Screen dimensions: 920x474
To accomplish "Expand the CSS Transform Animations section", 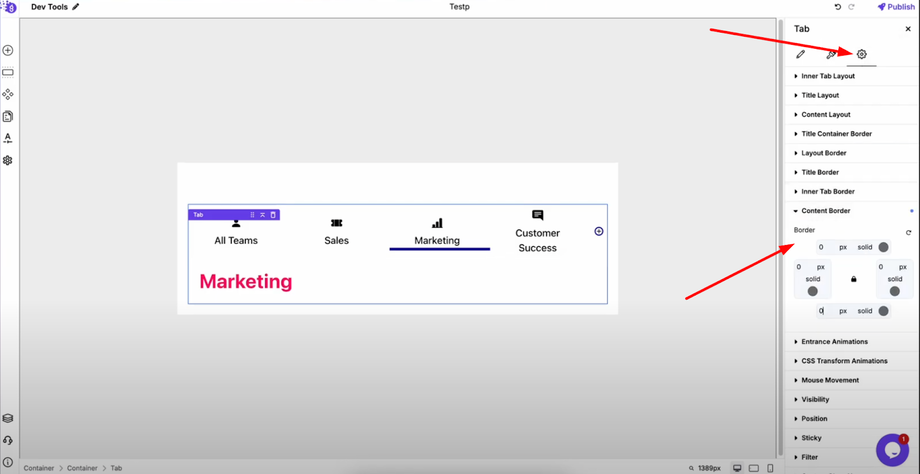I will 853,361.
